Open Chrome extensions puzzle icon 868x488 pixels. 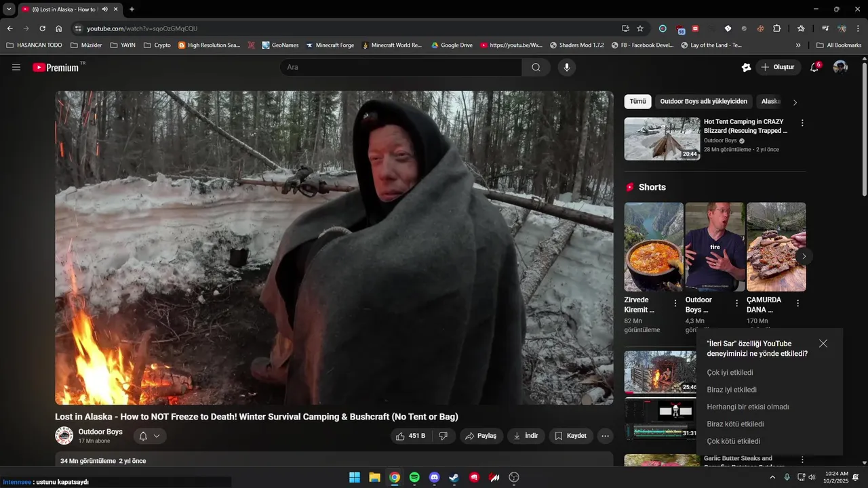pyautogui.click(x=777, y=28)
